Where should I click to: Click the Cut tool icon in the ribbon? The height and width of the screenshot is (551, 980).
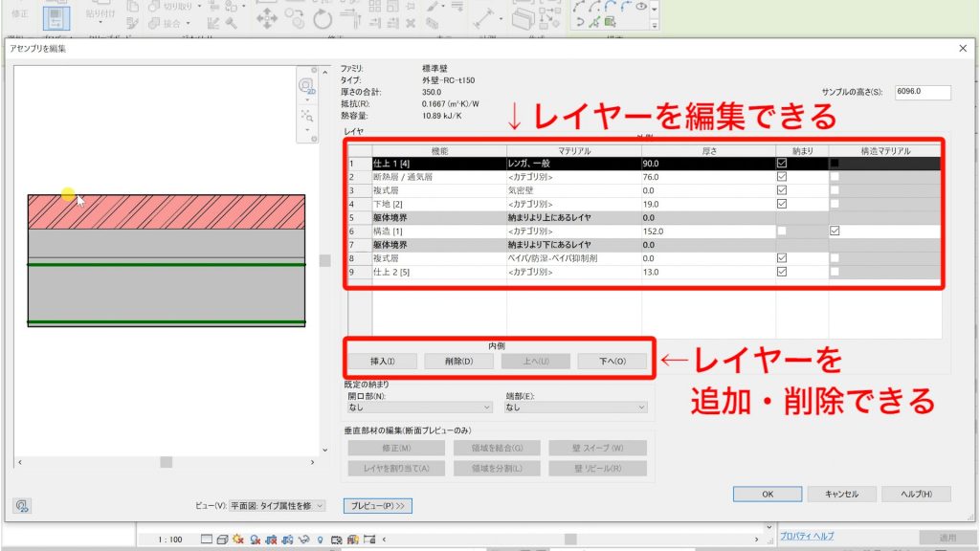tap(156, 8)
